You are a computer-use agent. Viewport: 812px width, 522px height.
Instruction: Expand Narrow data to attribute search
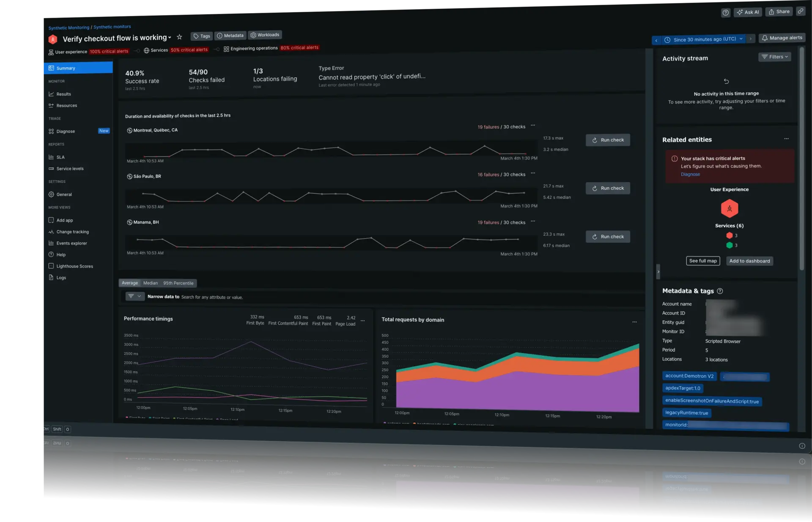[138, 296]
